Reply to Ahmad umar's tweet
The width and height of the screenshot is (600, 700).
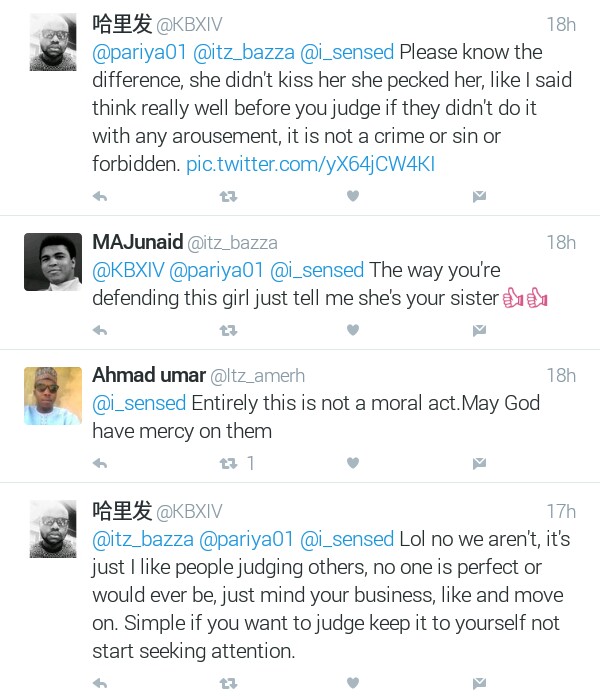pos(100,463)
